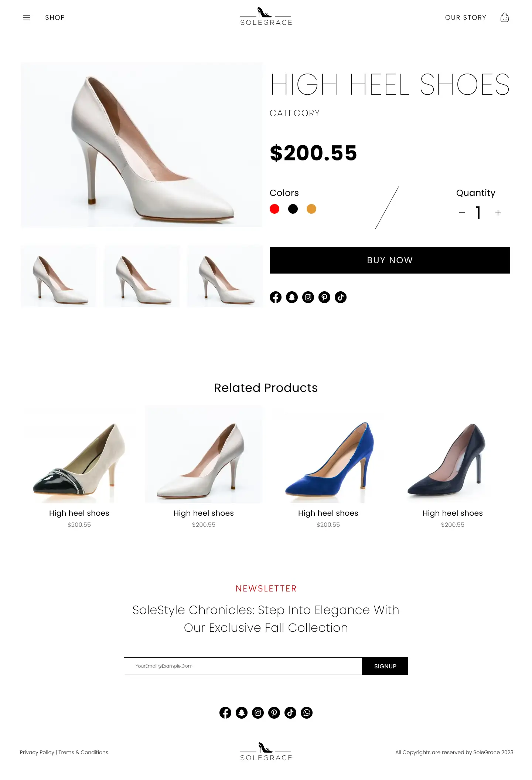Click footer Facebook icon
Image resolution: width=532 pixels, height=780 pixels.
(225, 713)
